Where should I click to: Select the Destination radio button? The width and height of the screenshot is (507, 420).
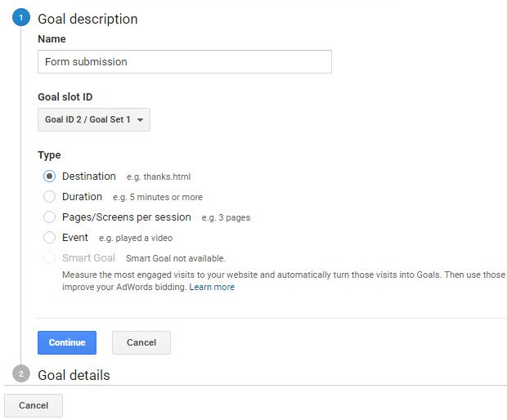point(49,176)
